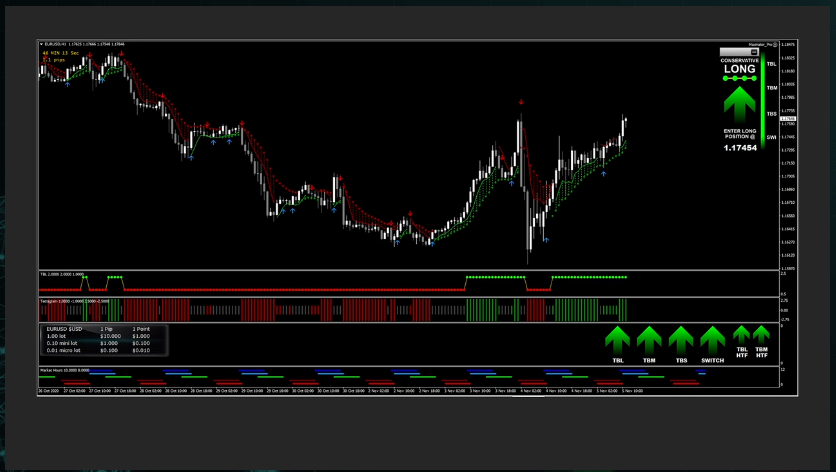The image size is (836, 472).
Task: Click the TBL green arrow indicator
Action: pos(617,339)
